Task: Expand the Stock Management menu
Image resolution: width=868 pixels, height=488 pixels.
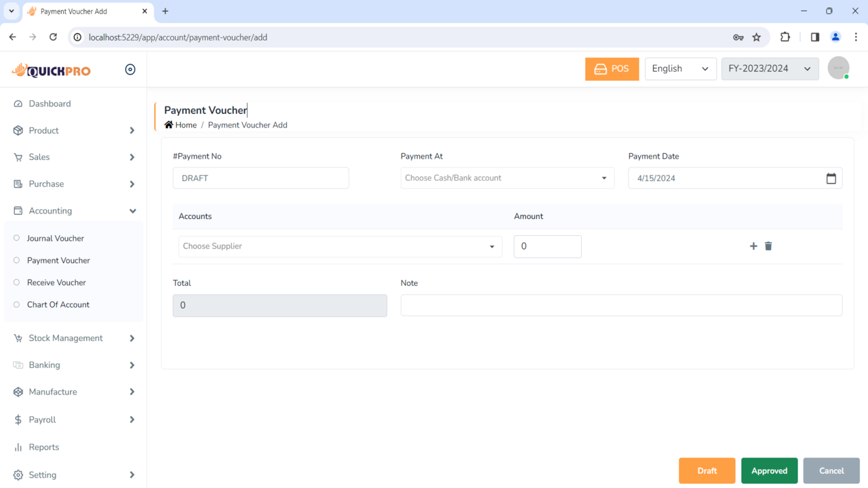Action: pos(66,338)
